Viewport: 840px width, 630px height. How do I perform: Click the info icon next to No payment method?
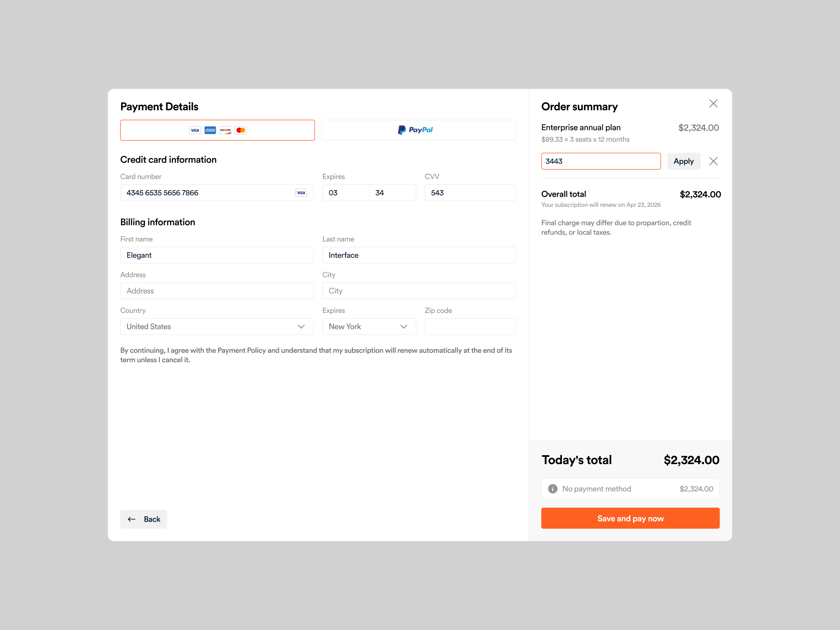(552, 489)
